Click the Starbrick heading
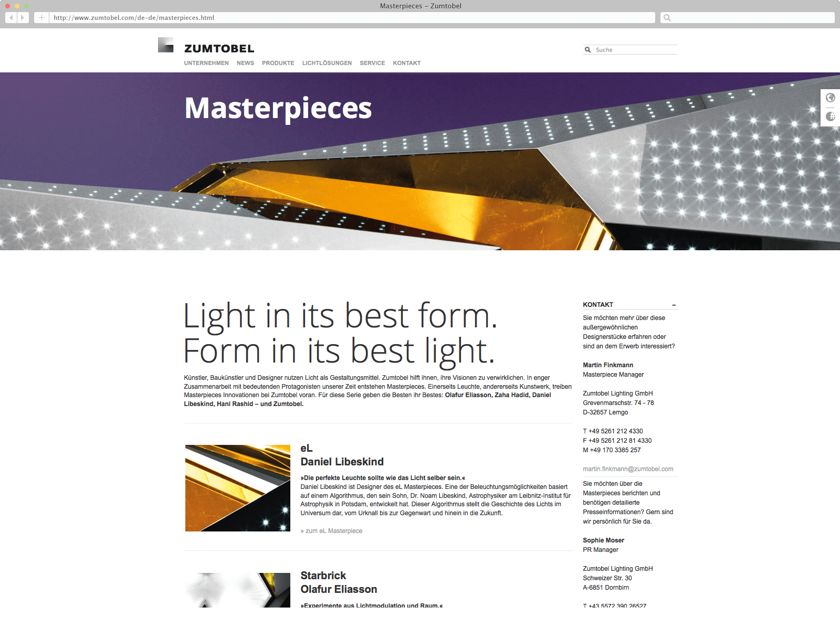 [x=323, y=576]
